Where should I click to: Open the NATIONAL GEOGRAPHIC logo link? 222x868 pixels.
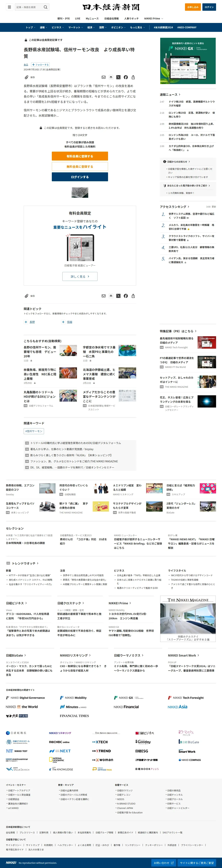pos(56,760)
